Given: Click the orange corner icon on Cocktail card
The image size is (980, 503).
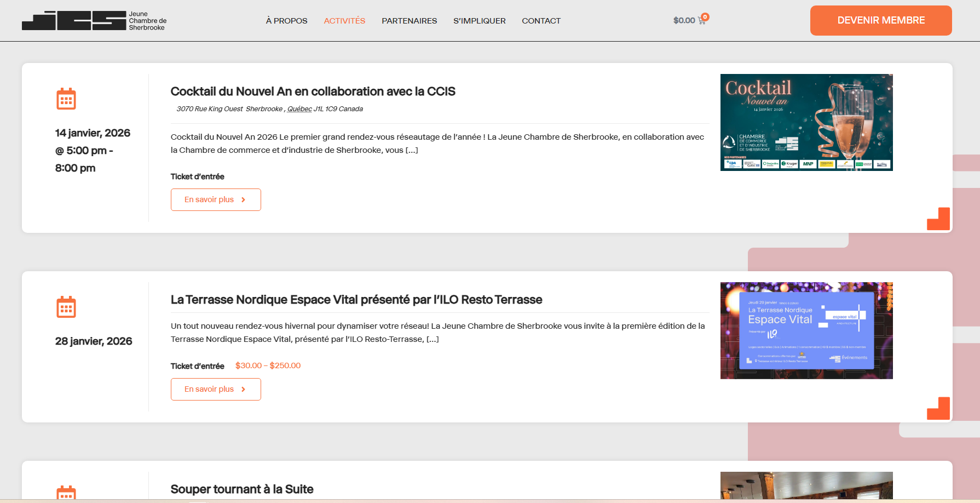Looking at the screenshot, I should (938, 219).
